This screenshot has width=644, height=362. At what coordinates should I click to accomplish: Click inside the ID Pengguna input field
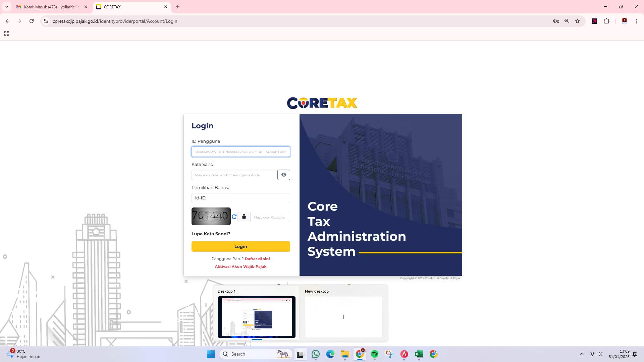click(240, 152)
